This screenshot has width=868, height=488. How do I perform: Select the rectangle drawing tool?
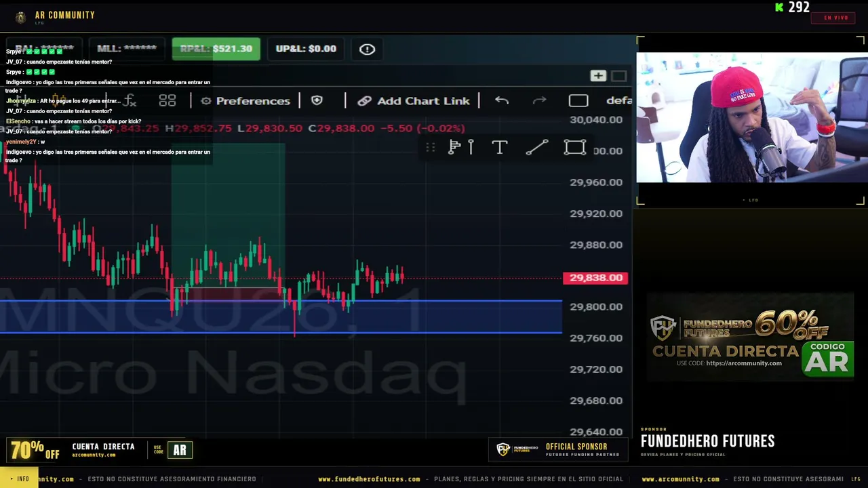(x=575, y=147)
